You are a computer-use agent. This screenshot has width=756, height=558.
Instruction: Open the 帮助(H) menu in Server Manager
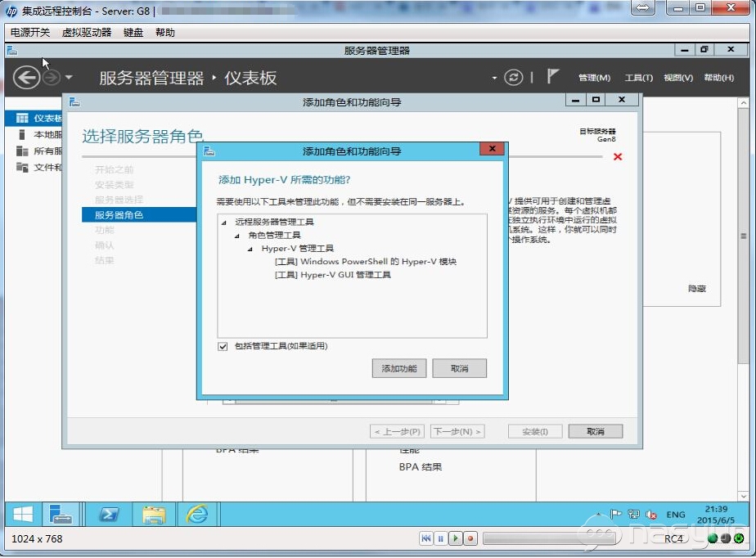tap(719, 78)
